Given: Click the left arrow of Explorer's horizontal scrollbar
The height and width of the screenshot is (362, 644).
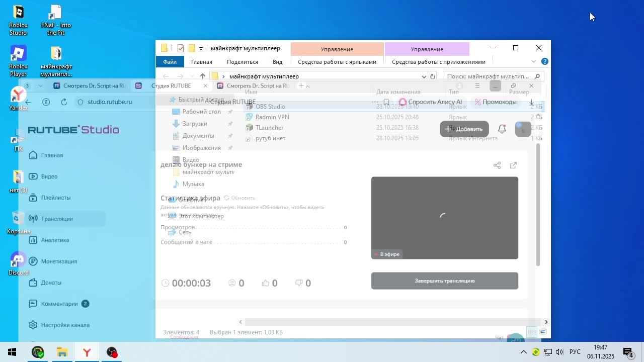Looking at the screenshot, I should pos(240,322).
